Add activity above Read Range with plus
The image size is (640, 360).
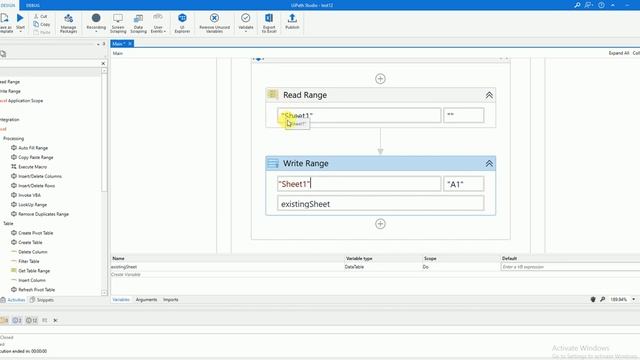coord(380,79)
